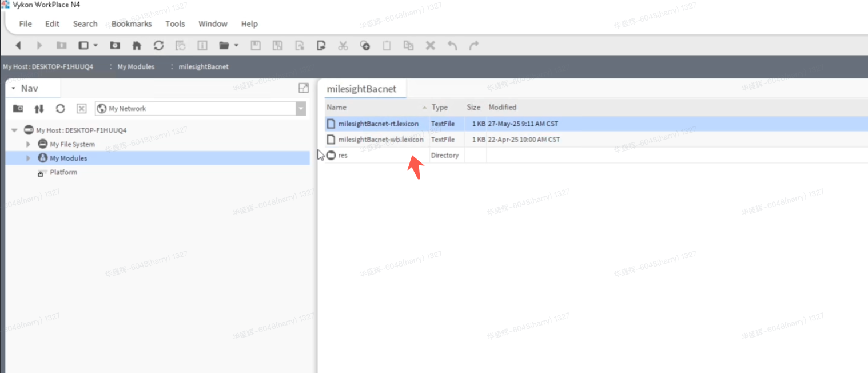Open the Help menu
The height and width of the screenshot is (373, 868).
click(249, 24)
